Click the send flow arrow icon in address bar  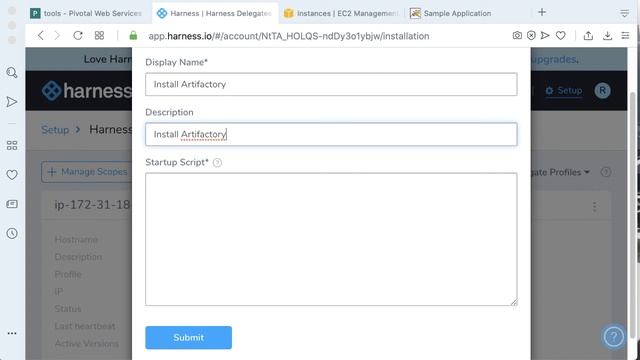[545, 36]
